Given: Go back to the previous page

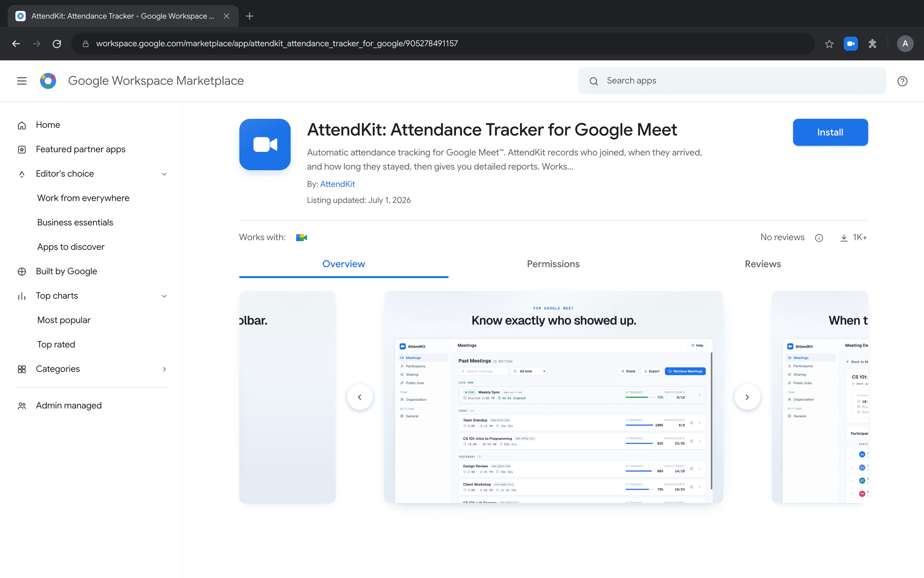Looking at the screenshot, I should click(x=16, y=44).
